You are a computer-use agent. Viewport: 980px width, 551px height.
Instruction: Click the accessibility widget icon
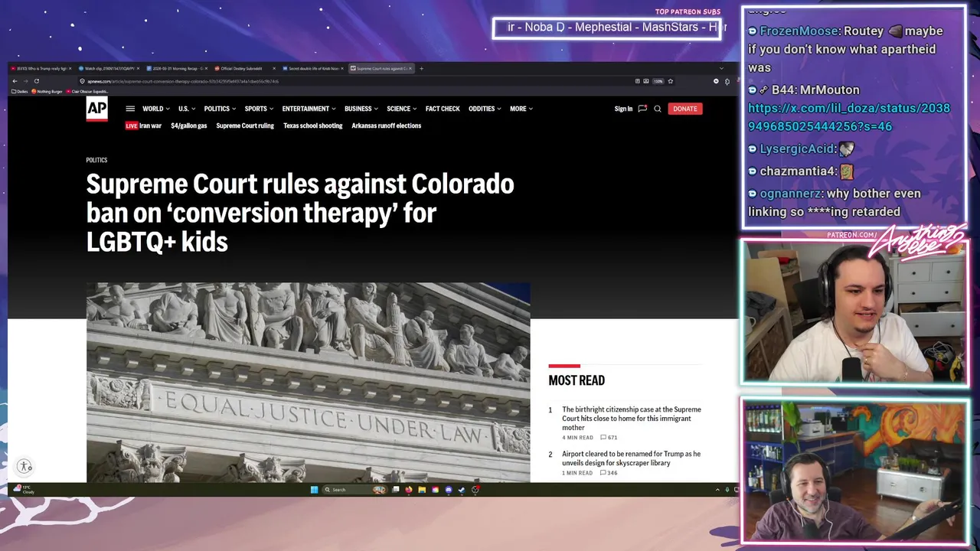24,466
